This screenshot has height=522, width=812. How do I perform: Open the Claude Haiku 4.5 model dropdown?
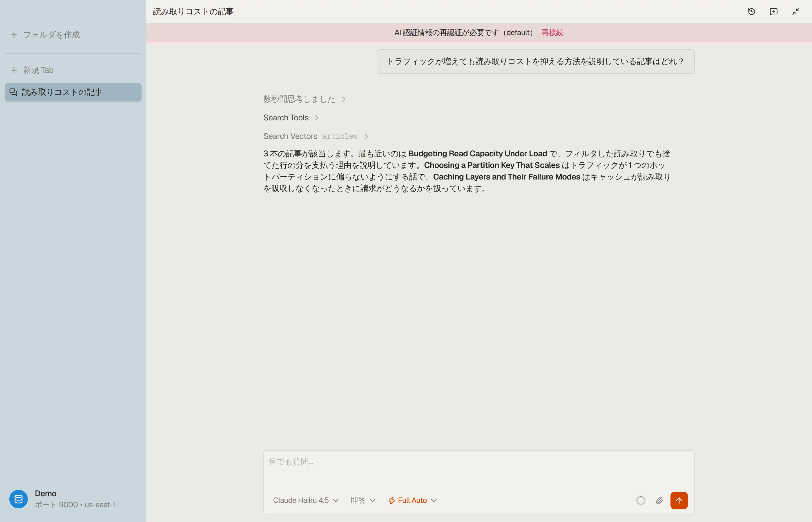pyautogui.click(x=306, y=500)
